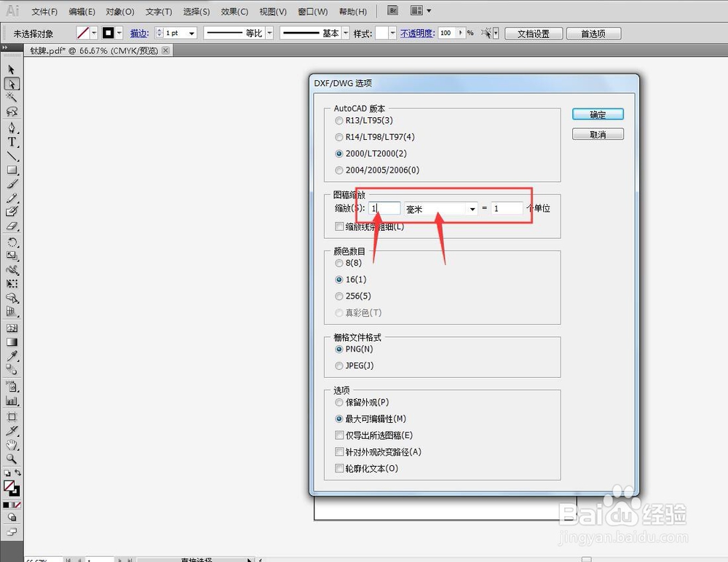Activate the Magic Wand tool
The image size is (728, 562).
pyautogui.click(x=11, y=97)
